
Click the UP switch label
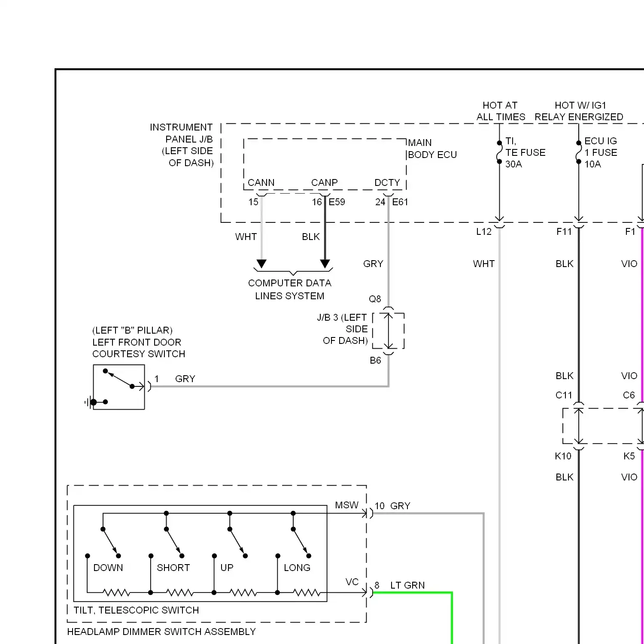coord(227,568)
